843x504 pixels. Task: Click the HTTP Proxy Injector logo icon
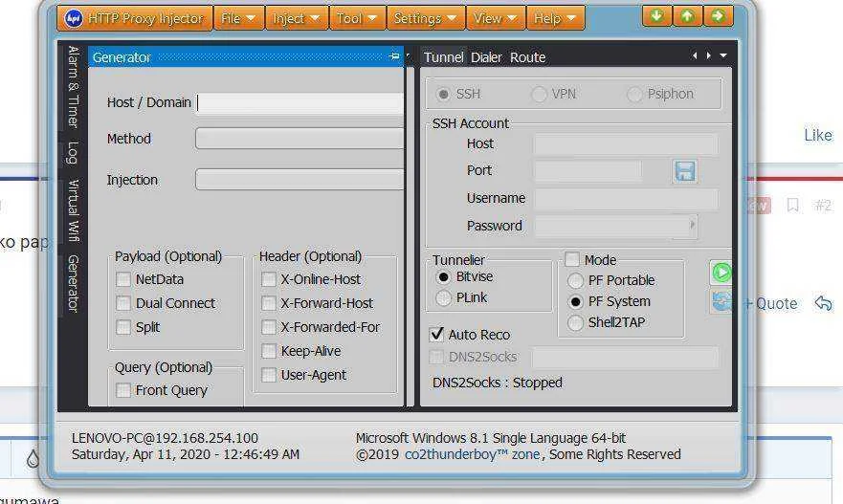point(73,18)
